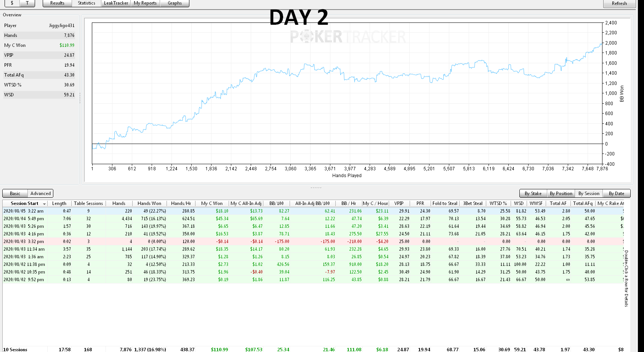The height and width of the screenshot is (352, 644).
Task: Open the Statistics tab
Action: pos(87,3)
